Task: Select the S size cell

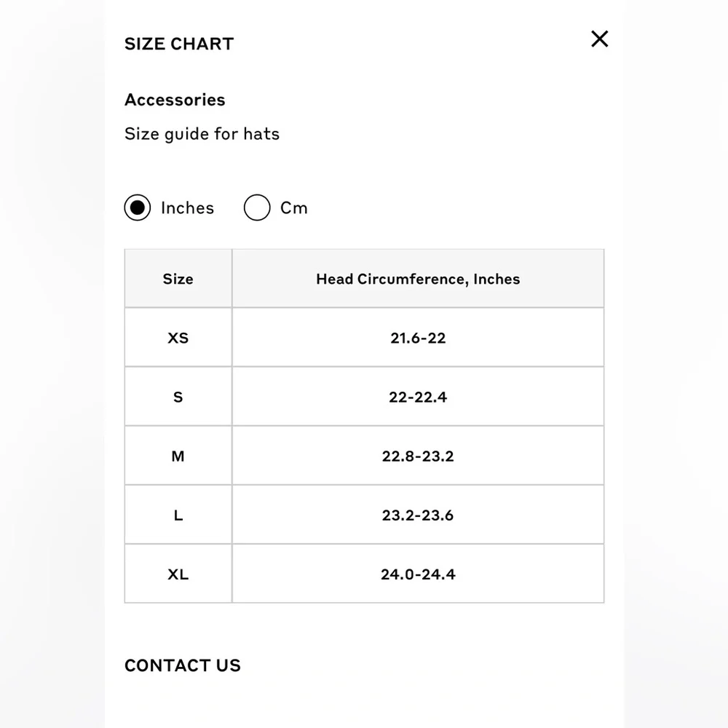Action: (x=178, y=397)
